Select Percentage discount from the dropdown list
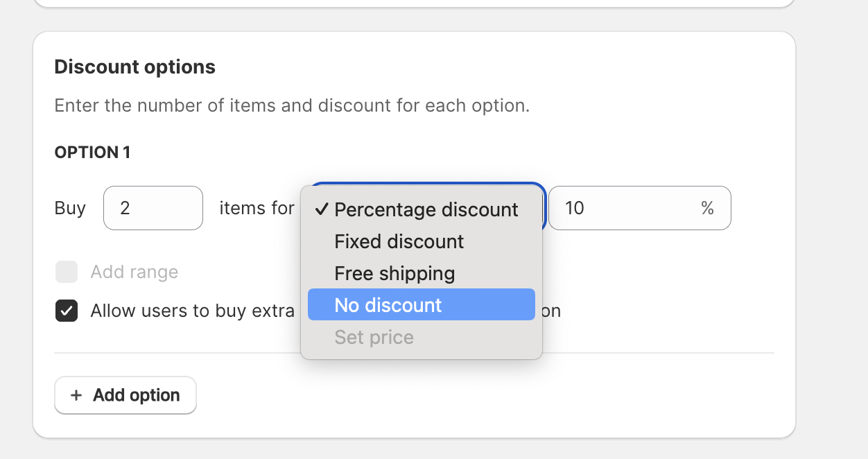The width and height of the screenshot is (868, 459). click(x=426, y=209)
